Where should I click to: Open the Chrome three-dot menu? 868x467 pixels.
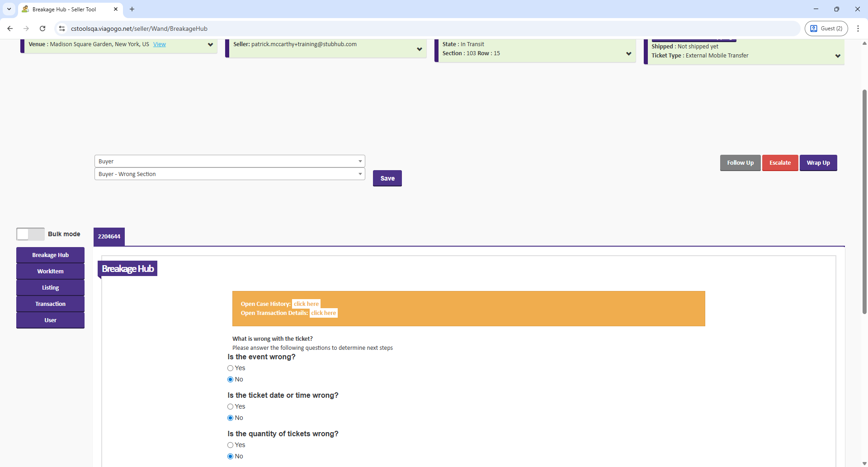[x=858, y=29]
